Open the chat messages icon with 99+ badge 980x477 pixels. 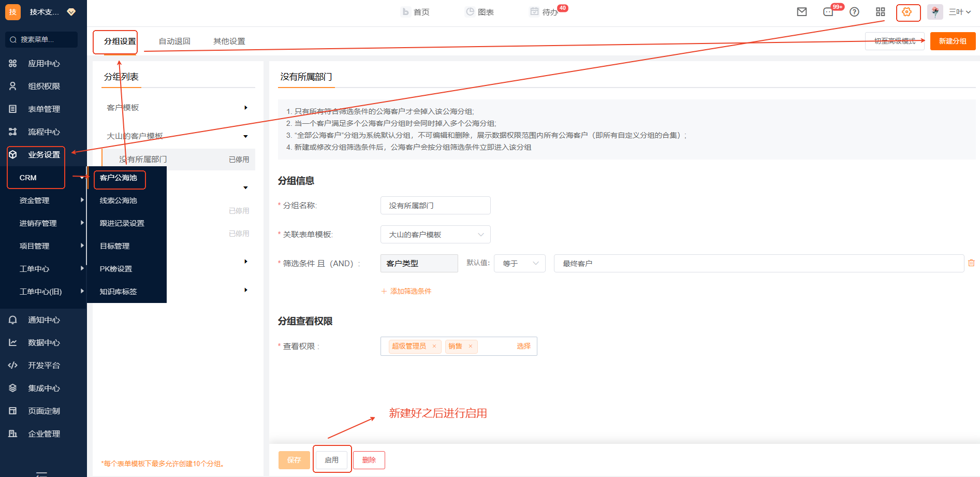(x=829, y=12)
